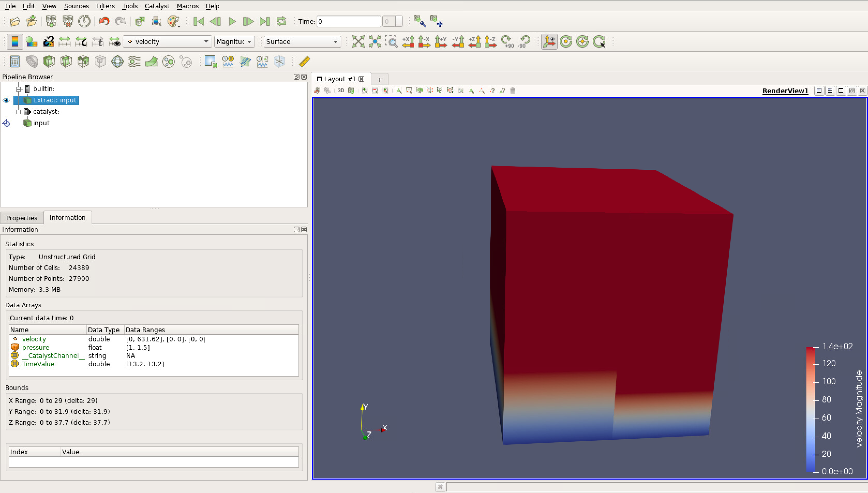Click the Reset Camera icon
868x493 pixels.
[358, 42]
